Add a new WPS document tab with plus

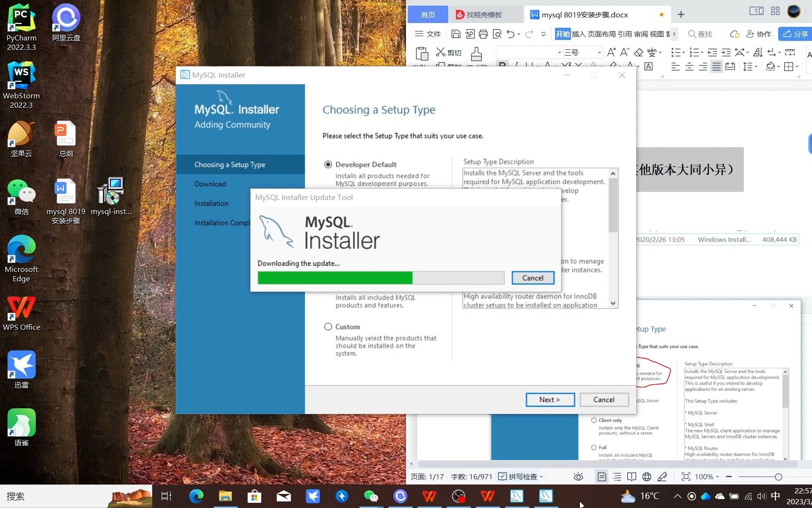click(681, 15)
